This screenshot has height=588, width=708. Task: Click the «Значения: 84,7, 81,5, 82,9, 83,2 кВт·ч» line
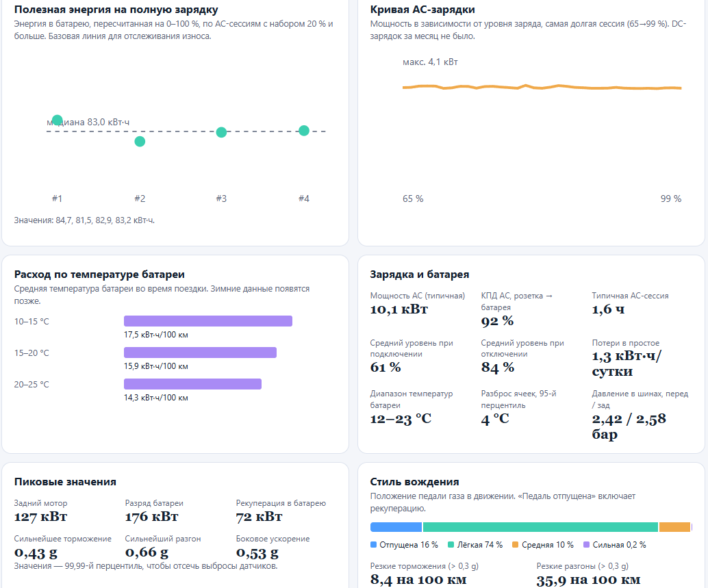(x=84, y=220)
